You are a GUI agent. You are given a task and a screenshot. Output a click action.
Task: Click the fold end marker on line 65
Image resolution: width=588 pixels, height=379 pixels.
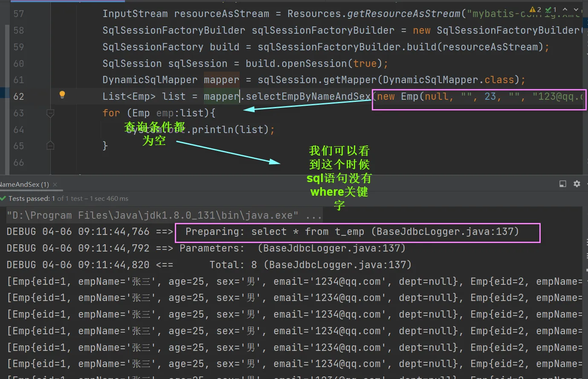point(50,146)
